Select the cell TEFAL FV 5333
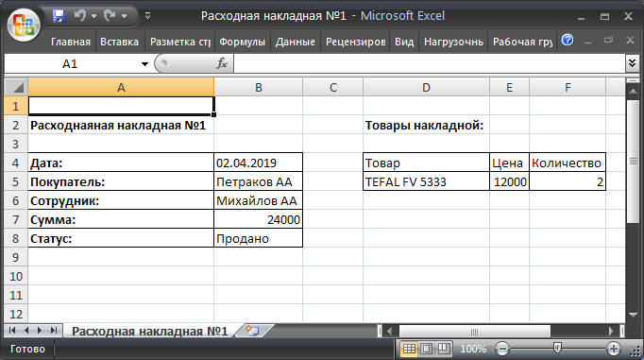Image resolution: width=644 pixels, height=360 pixels. [426, 181]
